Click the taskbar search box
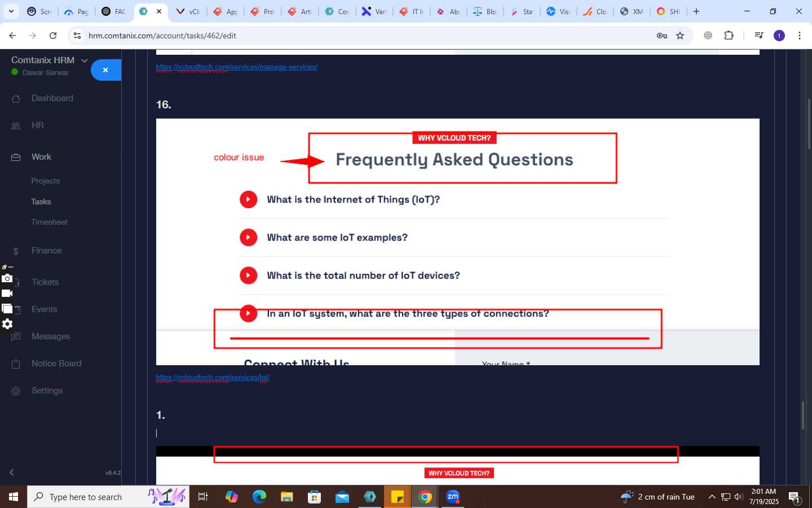The width and height of the screenshot is (812, 508). [108, 497]
